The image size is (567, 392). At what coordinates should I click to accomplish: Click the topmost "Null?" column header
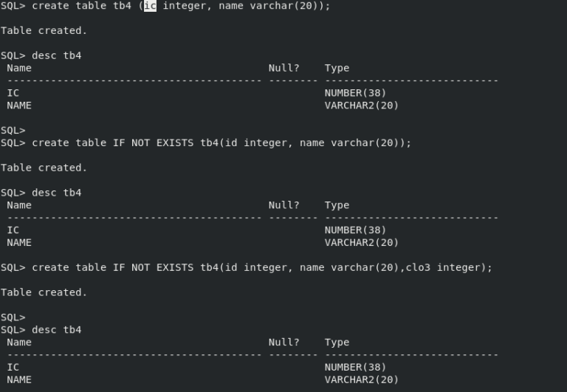(284, 68)
